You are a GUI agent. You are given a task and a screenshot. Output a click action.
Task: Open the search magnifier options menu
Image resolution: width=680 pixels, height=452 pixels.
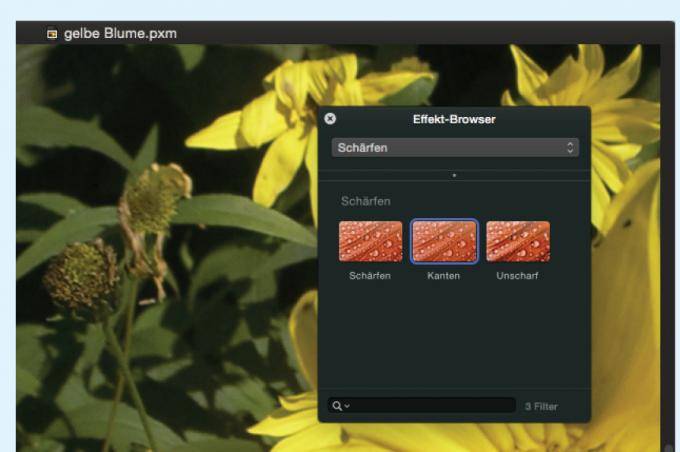point(340,406)
